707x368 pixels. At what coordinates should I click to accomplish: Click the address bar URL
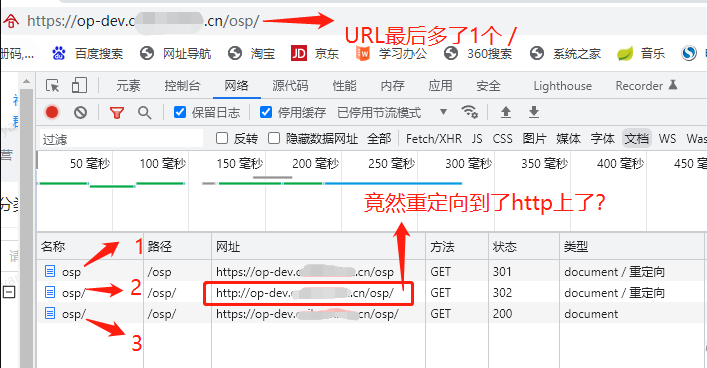(x=143, y=21)
